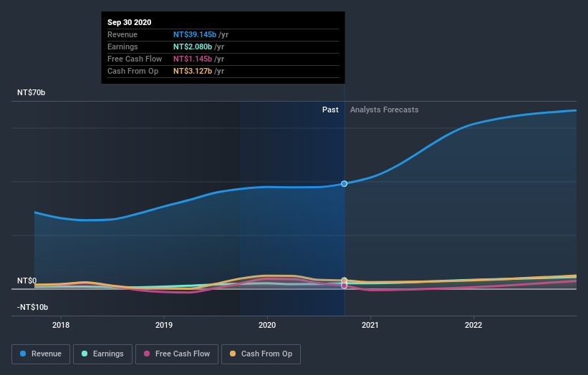Click the Sep 30 2020 tooltip date

point(130,22)
